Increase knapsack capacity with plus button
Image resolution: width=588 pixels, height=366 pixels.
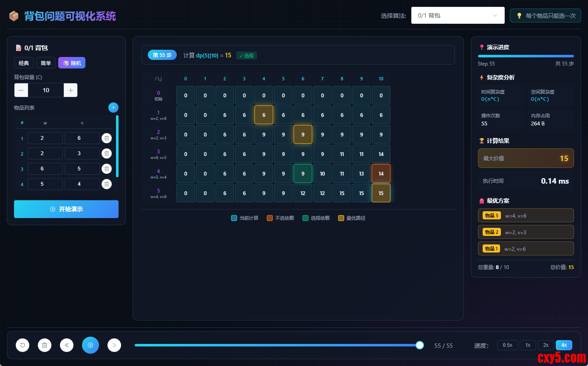(x=71, y=90)
